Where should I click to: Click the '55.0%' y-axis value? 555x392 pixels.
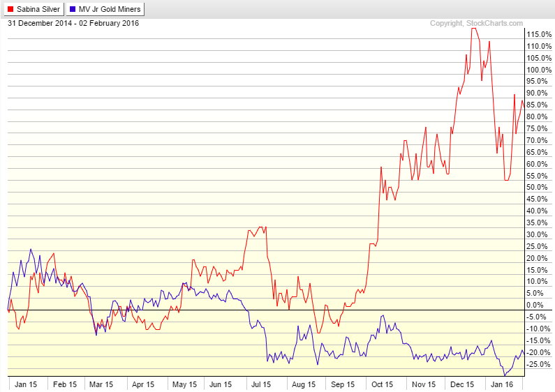point(538,176)
